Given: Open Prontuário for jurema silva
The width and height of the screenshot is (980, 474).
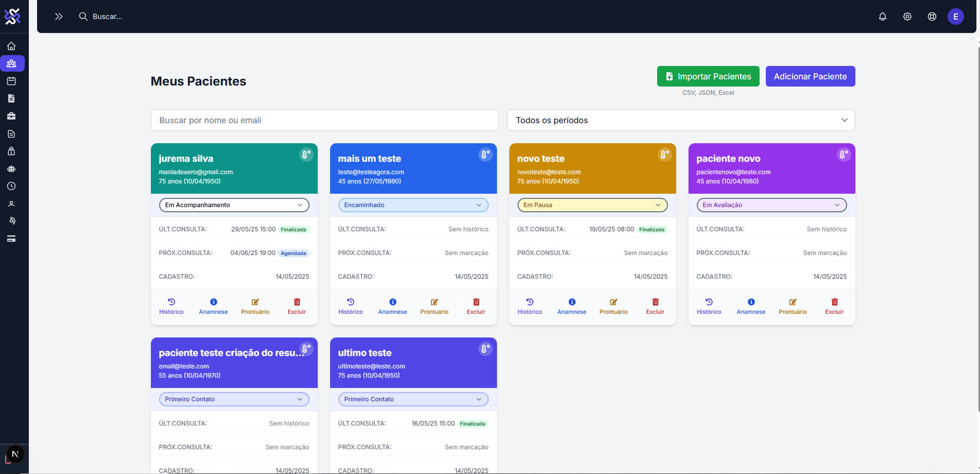Looking at the screenshot, I should 255,307.
